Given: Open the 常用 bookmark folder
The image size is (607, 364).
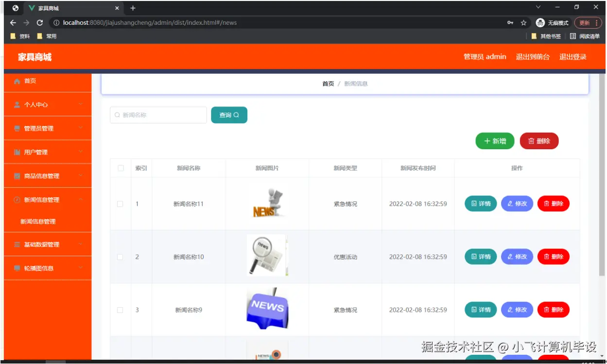Looking at the screenshot, I should (x=47, y=36).
